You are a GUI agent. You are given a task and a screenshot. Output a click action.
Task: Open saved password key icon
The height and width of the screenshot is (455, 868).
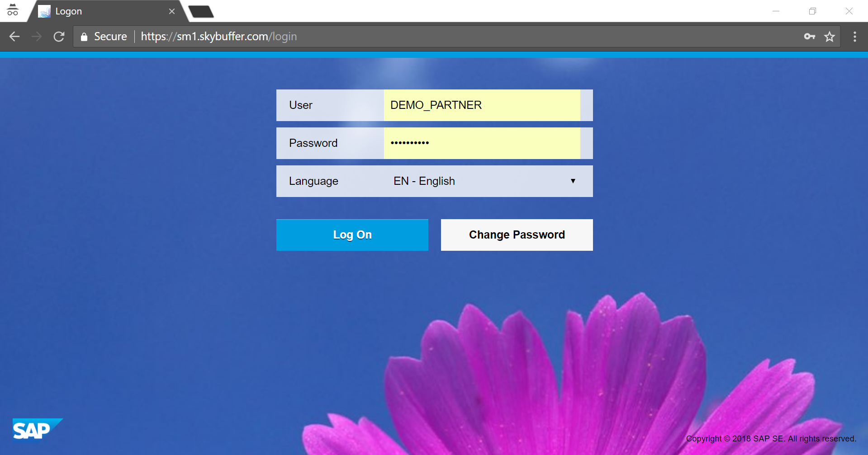810,37
